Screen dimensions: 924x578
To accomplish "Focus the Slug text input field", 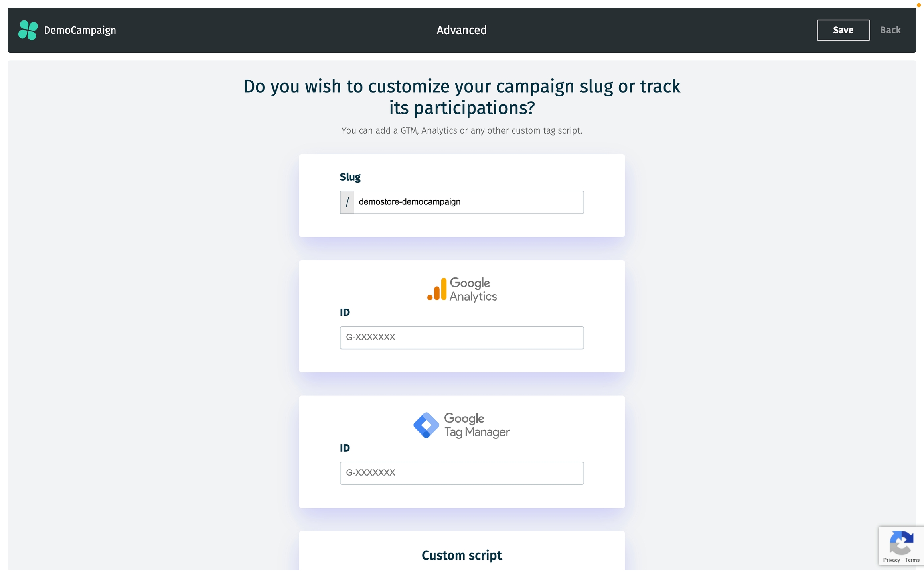I will coord(468,202).
